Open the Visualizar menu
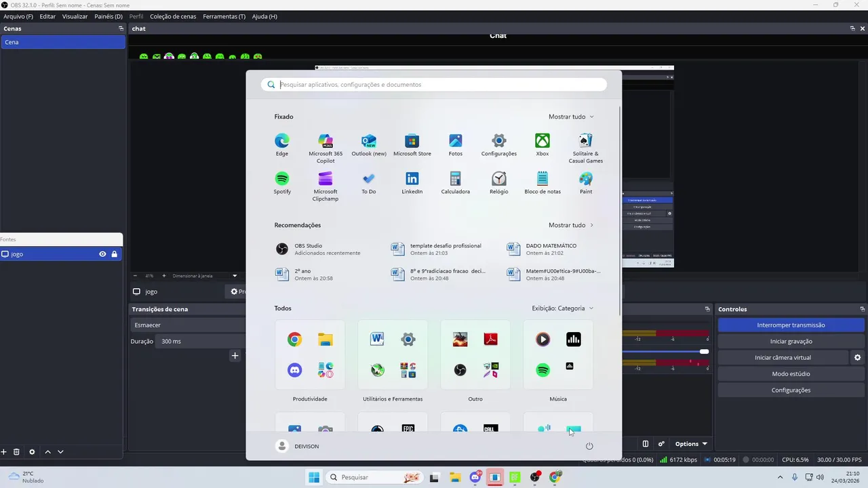Screen dimensions: 868x488 75,16
